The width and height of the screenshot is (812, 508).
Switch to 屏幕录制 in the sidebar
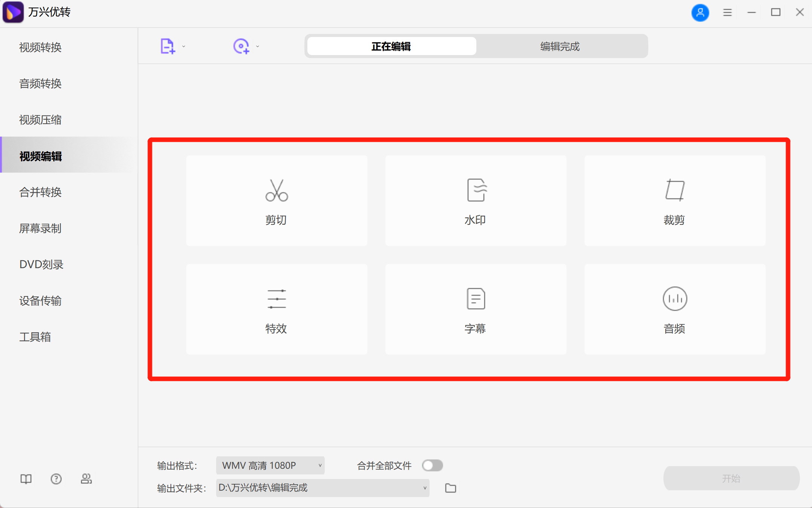[40, 229]
